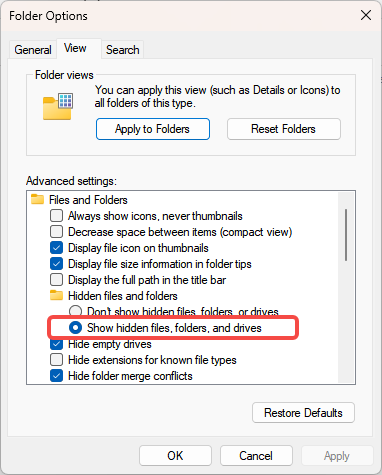This screenshot has width=382, height=475.
Task: Enable Always show icons, never thumbnails
Action: pyautogui.click(x=56, y=216)
